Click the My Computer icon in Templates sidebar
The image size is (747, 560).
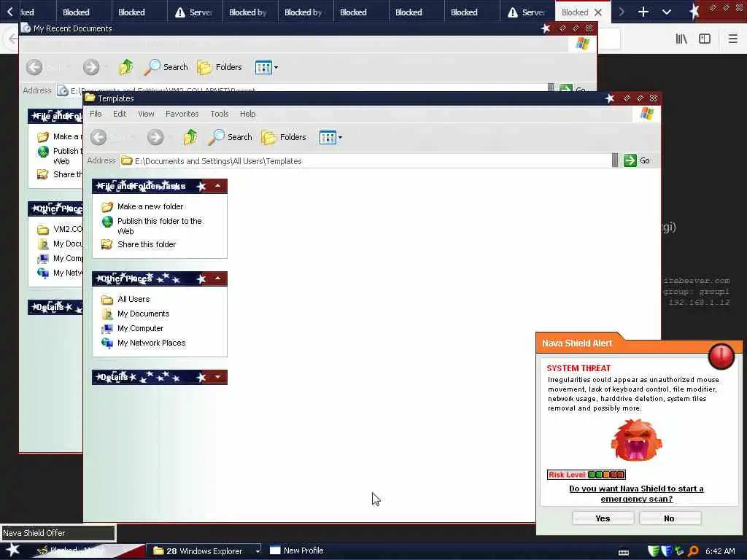click(x=107, y=329)
